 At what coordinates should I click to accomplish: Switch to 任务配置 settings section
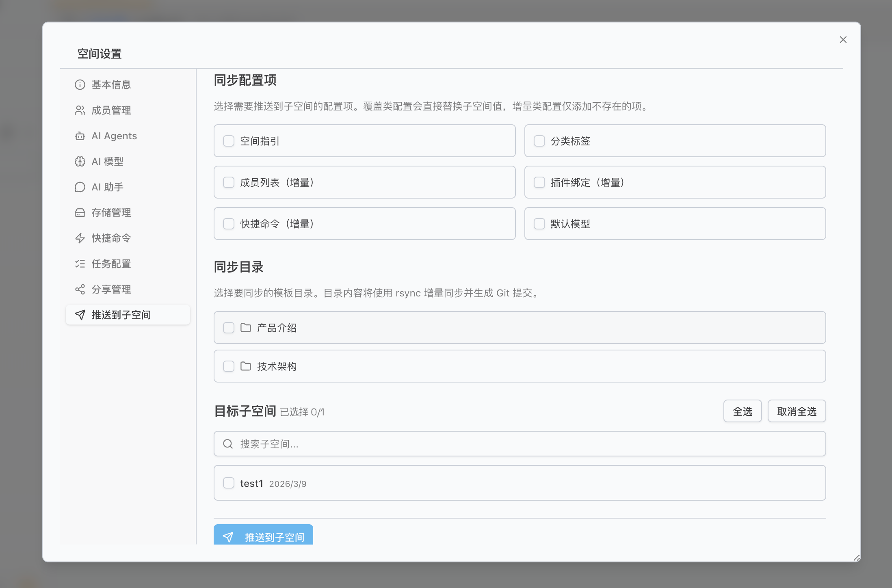pyautogui.click(x=111, y=264)
